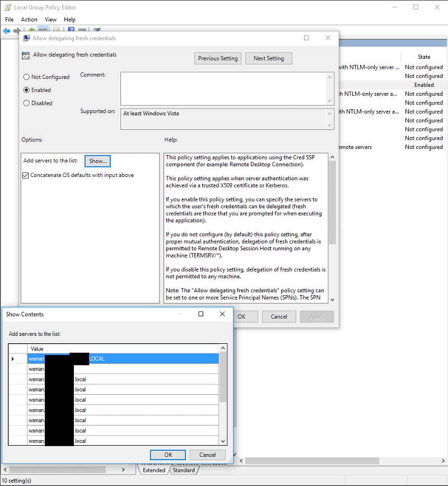Image resolution: width=448 pixels, height=486 pixels.
Task: Click the Export List toolbar icon
Action: pyautogui.click(x=56, y=29)
